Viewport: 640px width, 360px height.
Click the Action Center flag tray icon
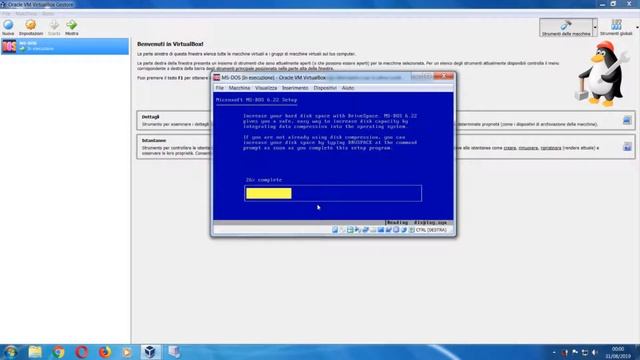pos(575,352)
